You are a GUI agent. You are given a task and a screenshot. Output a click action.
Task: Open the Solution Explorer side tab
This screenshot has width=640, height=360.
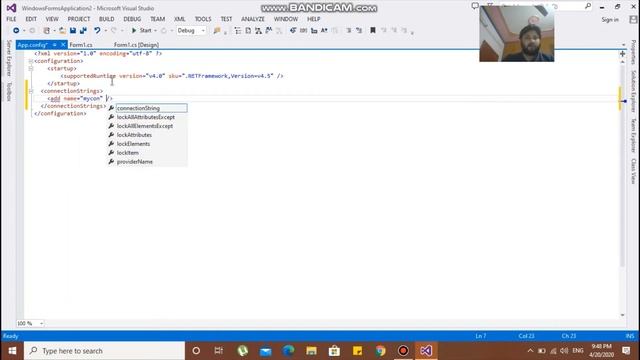[x=633, y=91]
